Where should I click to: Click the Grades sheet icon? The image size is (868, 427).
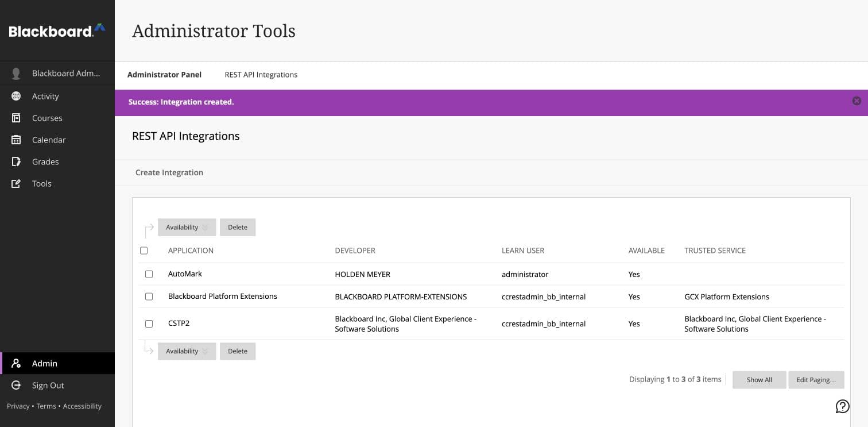pos(16,161)
